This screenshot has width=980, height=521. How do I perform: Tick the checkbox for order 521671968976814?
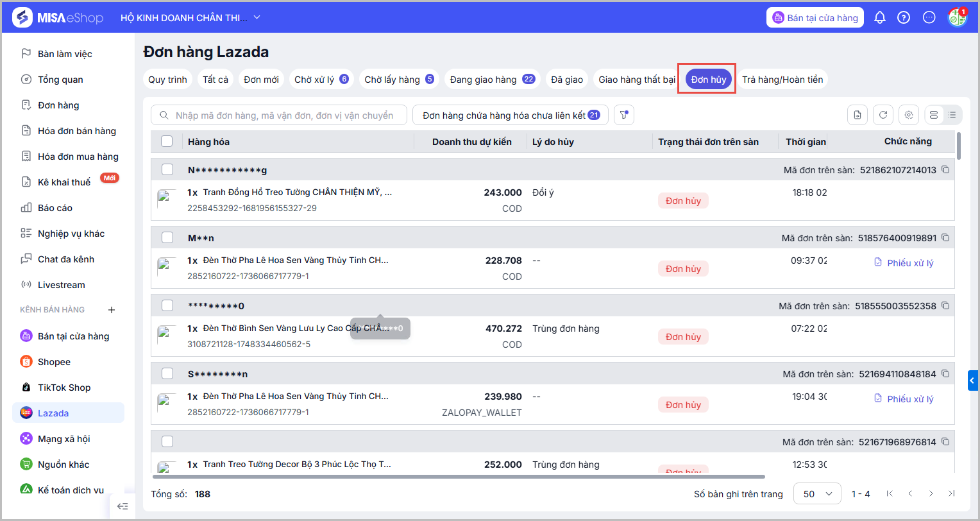coord(167,442)
